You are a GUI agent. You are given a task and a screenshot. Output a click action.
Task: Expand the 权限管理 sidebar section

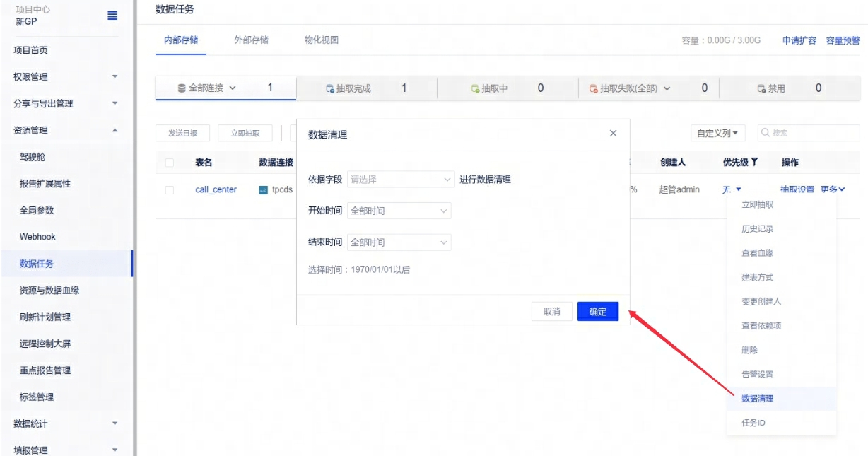(x=66, y=77)
